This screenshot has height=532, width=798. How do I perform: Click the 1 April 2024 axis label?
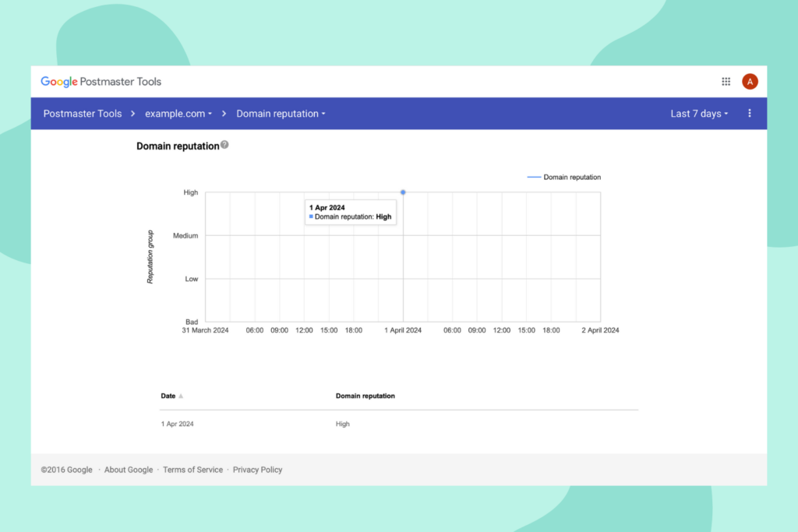tap(403, 330)
